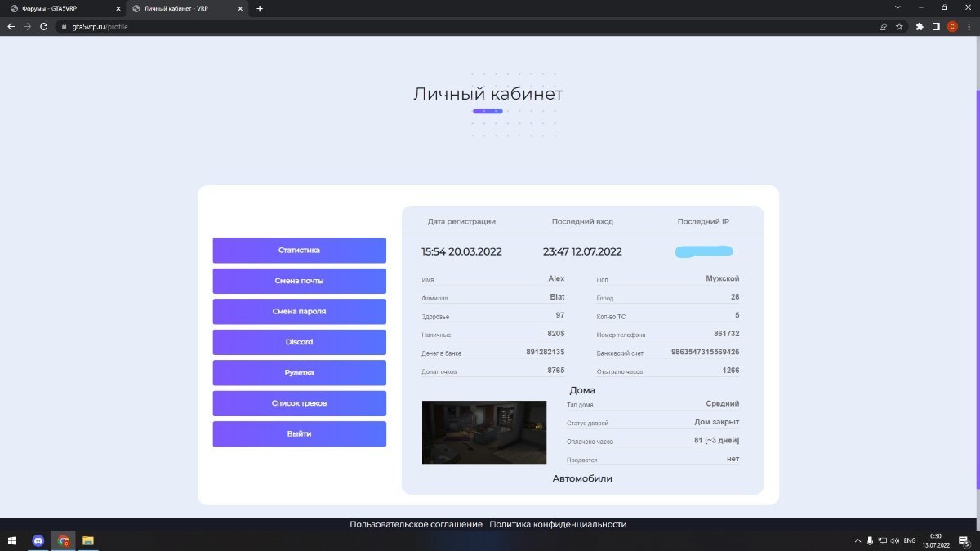Log out with the Выйти button
Viewport: 980px width, 551px height.
pos(299,434)
